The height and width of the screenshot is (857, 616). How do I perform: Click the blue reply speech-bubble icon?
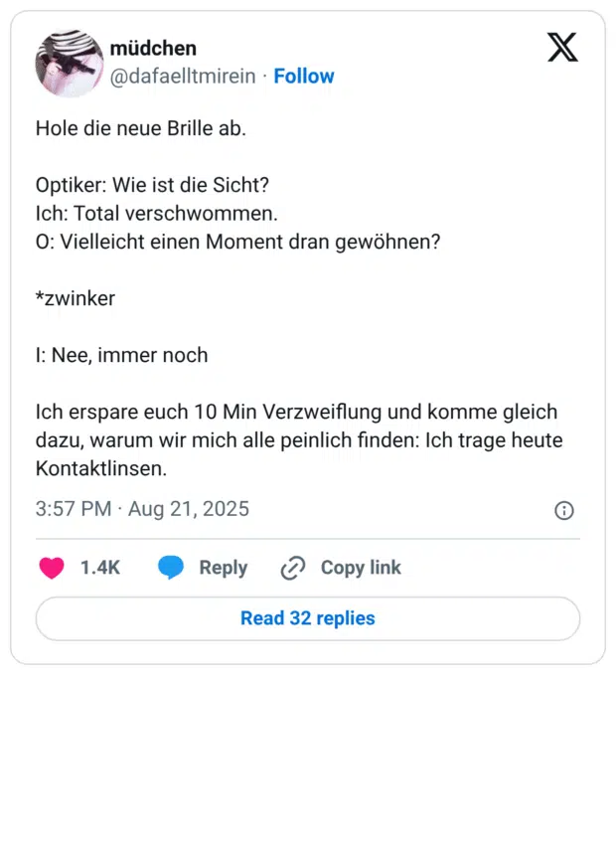click(x=171, y=568)
